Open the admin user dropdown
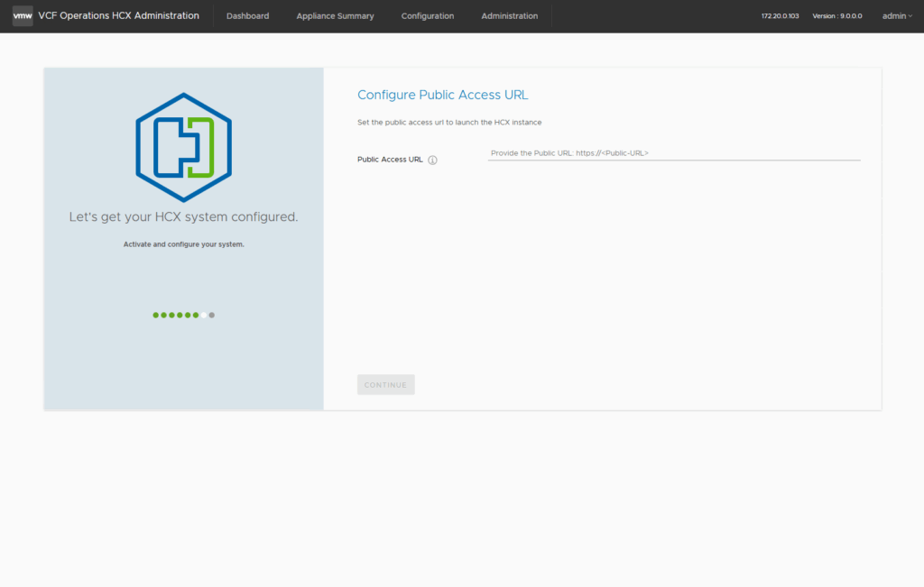924x587 pixels. (x=897, y=16)
